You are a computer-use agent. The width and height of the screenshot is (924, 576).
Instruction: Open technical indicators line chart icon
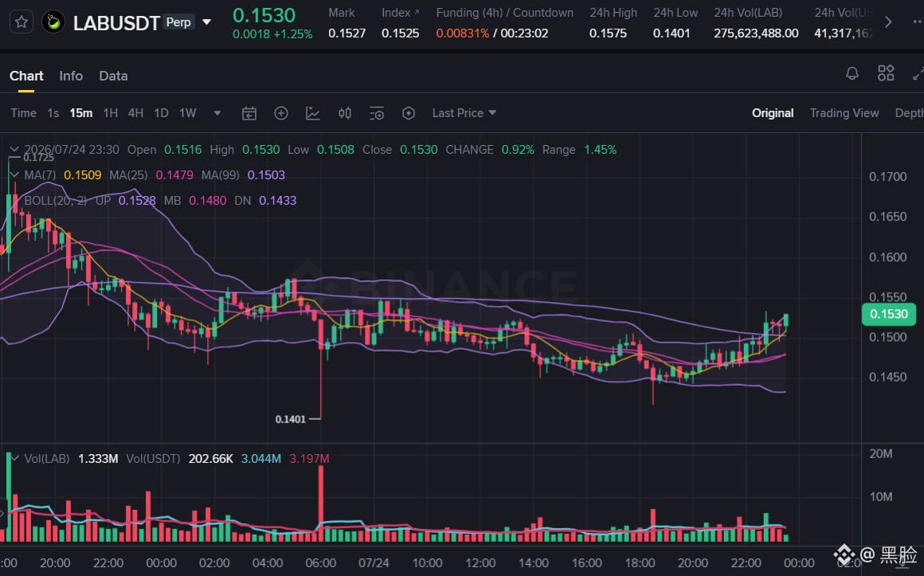pyautogui.click(x=313, y=113)
